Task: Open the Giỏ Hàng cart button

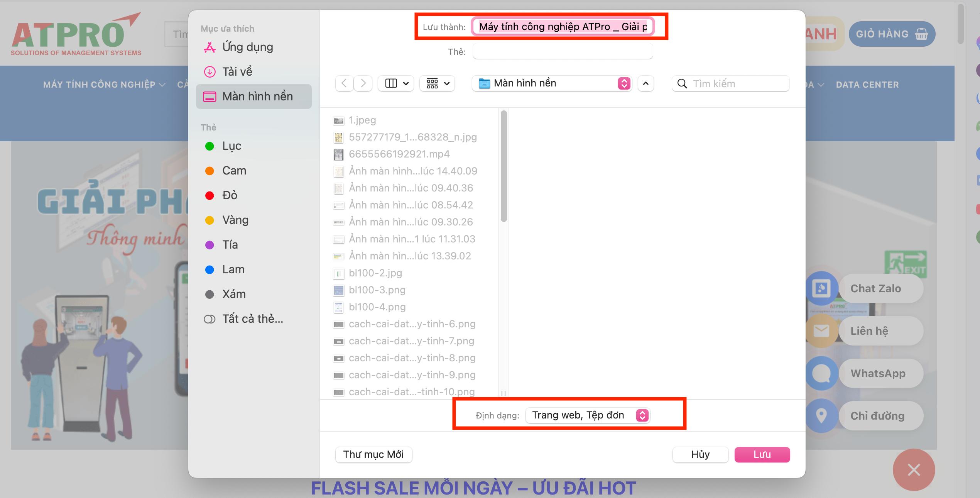Action: coord(892,34)
